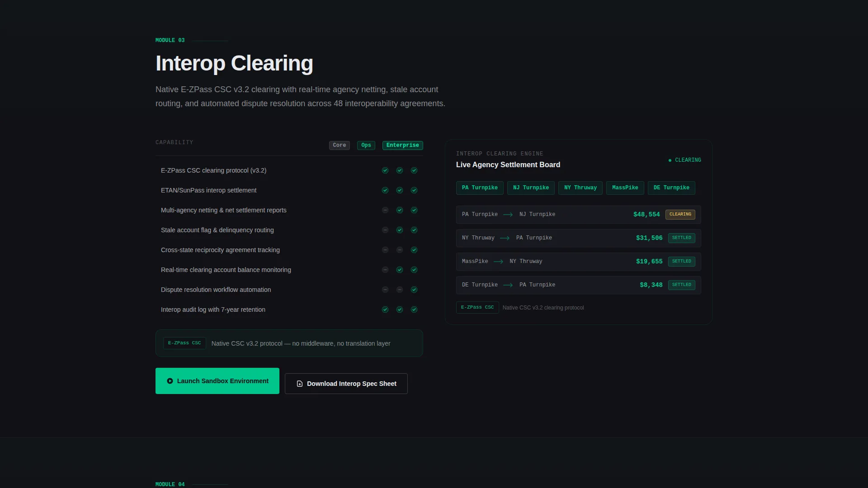
Task: Select the PA Turnpike agency chip
Action: pyautogui.click(x=480, y=188)
